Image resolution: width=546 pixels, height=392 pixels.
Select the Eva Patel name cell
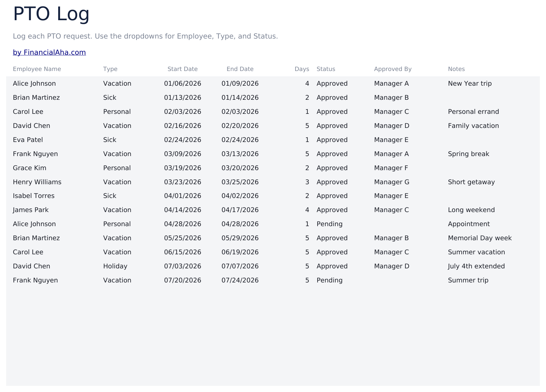[28, 140]
